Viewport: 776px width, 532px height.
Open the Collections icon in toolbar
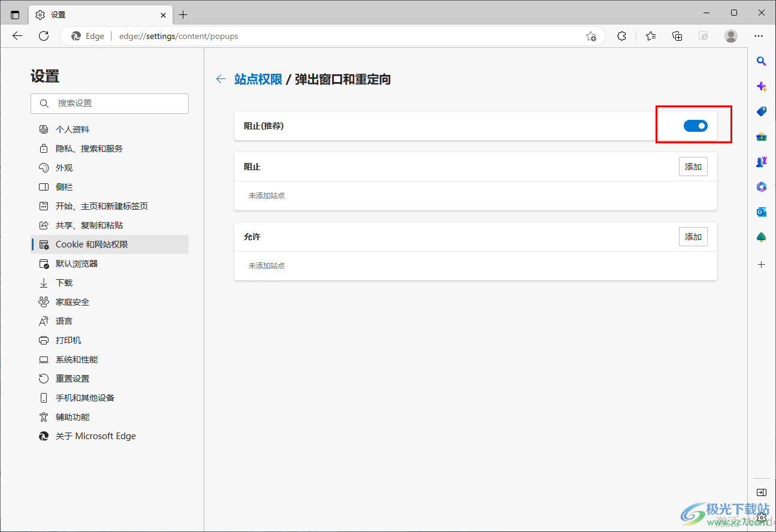[x=677, y=36]
